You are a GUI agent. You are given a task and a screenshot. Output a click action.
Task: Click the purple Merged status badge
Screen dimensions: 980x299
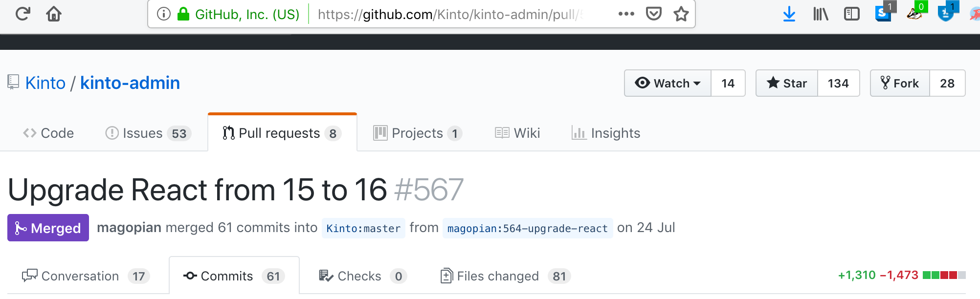click(x=48, y=228)
